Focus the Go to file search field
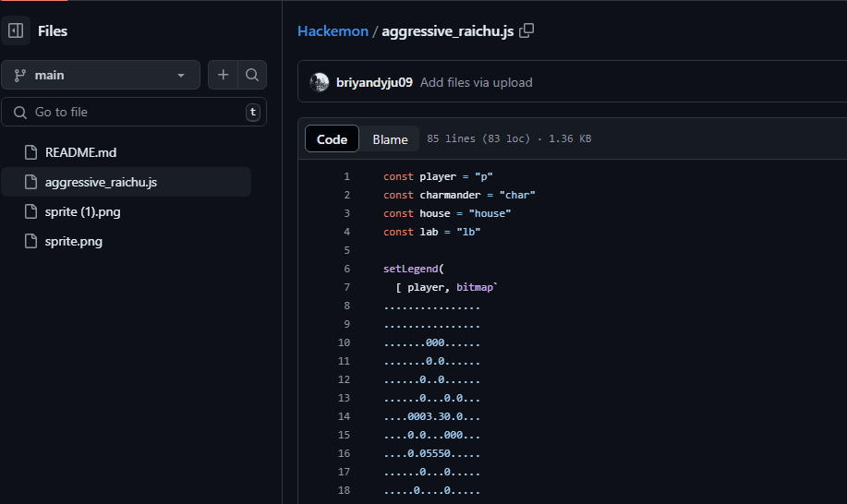 point(134,112)
